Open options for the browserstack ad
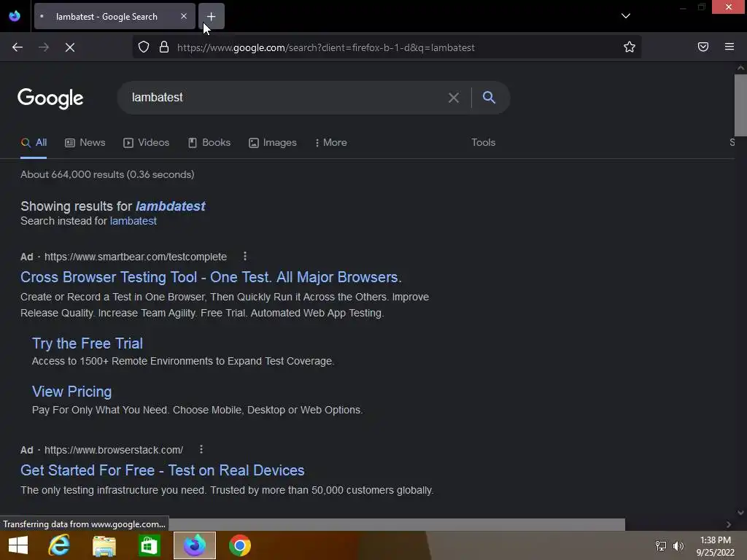747x560 pixels. pyautogui.click(x=201, y=449)
